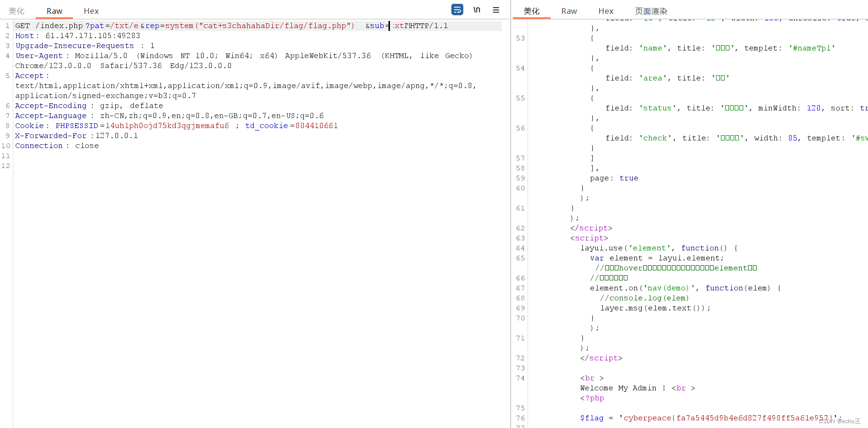Screen dimensions: 868x428
Task: Click the Accept-Language header line
Action: 170,116
